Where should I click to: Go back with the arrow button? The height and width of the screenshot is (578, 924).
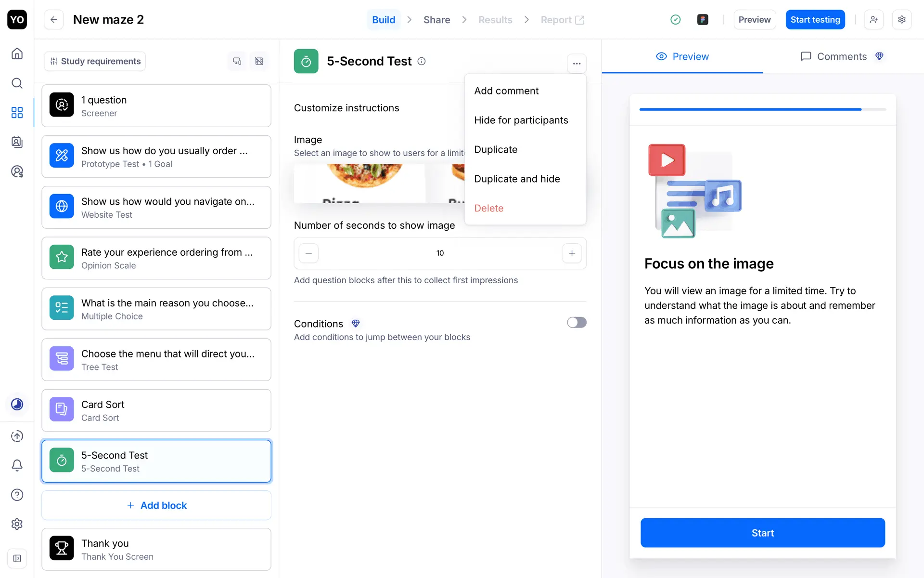(54, 20)
